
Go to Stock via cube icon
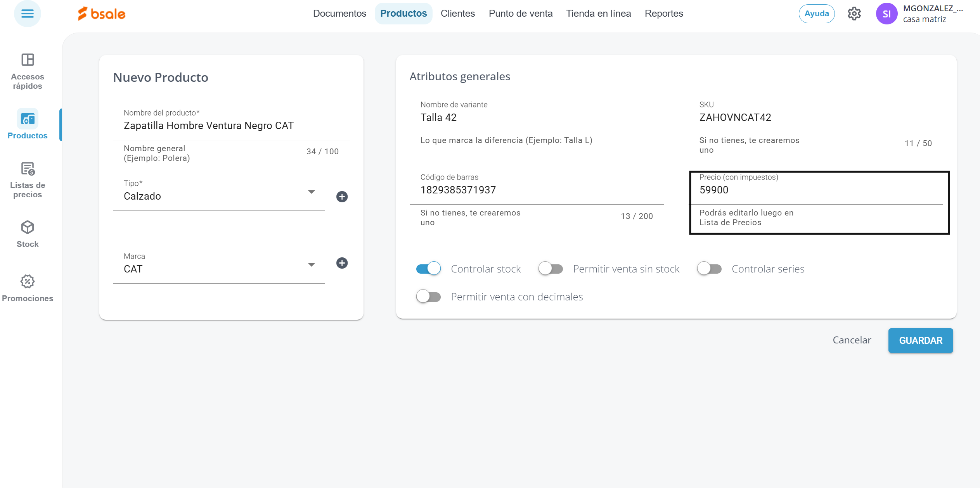28,228
